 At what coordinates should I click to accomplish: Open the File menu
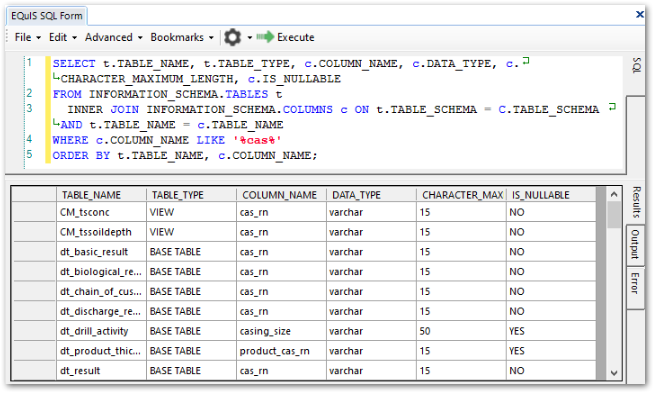point(27,38)
